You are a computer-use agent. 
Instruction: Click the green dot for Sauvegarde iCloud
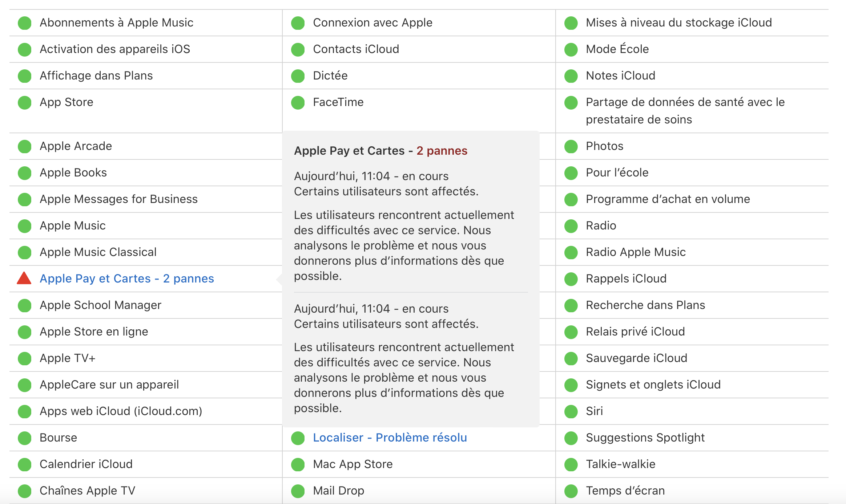[571, 358]
